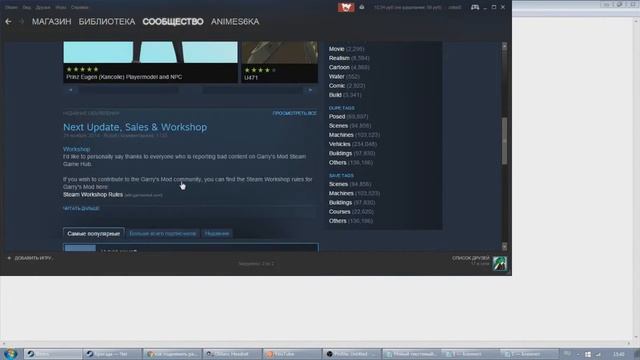Image resolution: width=640 pixels, height=360 pixels.
Task: Go to СООБЩЕСТВО section
Action: tap(173, 22)
